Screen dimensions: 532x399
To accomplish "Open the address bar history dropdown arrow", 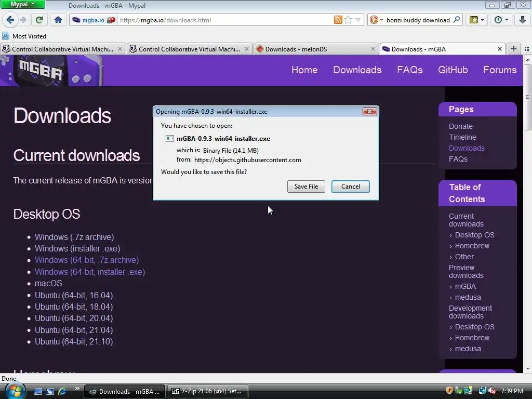I will (x=358, y=20).
